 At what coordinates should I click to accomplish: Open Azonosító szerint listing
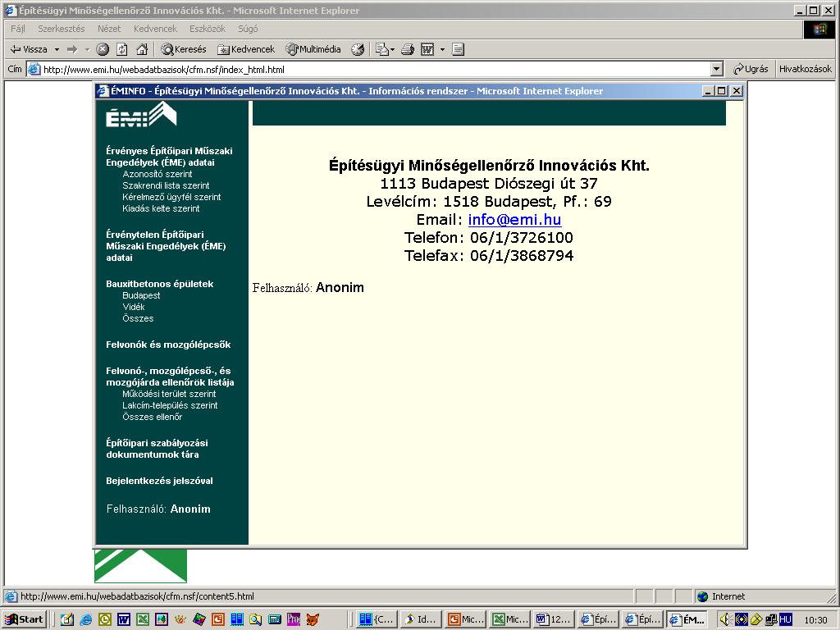tap(157, 174)
